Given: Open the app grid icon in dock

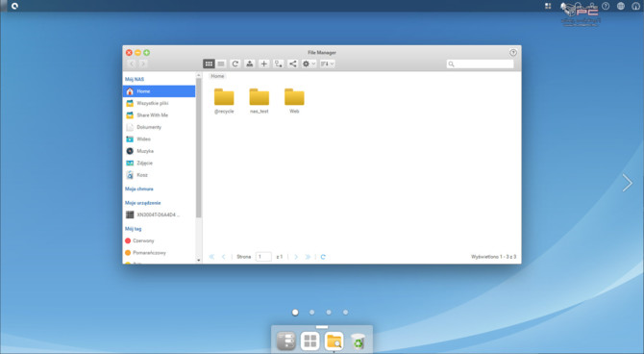Looking at the screenshot, I should coord(310,341).
